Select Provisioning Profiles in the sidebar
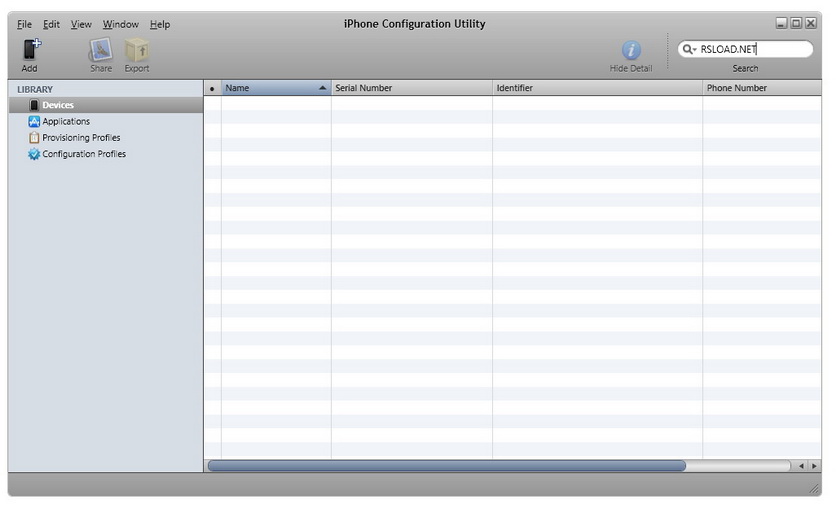This screenshot has width=840, height=509. tap(106, 138)
